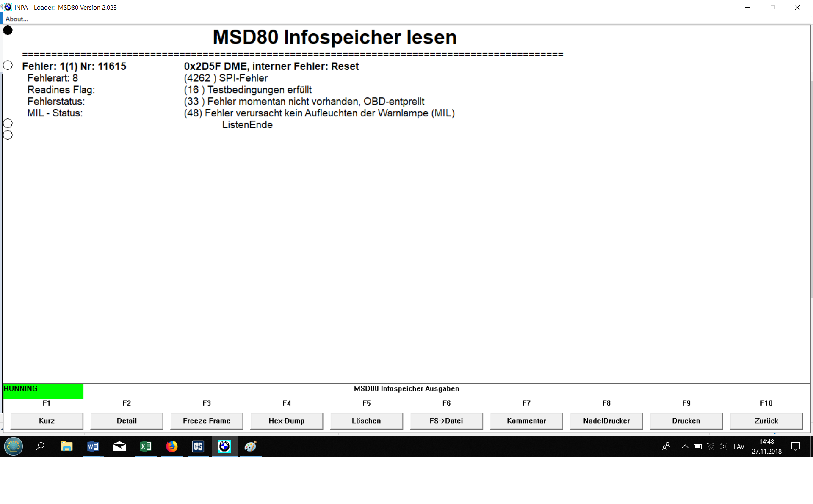Screen dimensions: 813x504
Task: Select the bottom empty radio circle
Action: [x=8, y=135]
